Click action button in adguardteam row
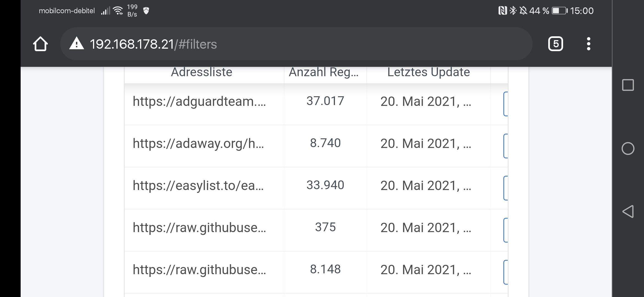Image resolution: width=644 pixels, height=297 pixels. [x=506, y=104]
